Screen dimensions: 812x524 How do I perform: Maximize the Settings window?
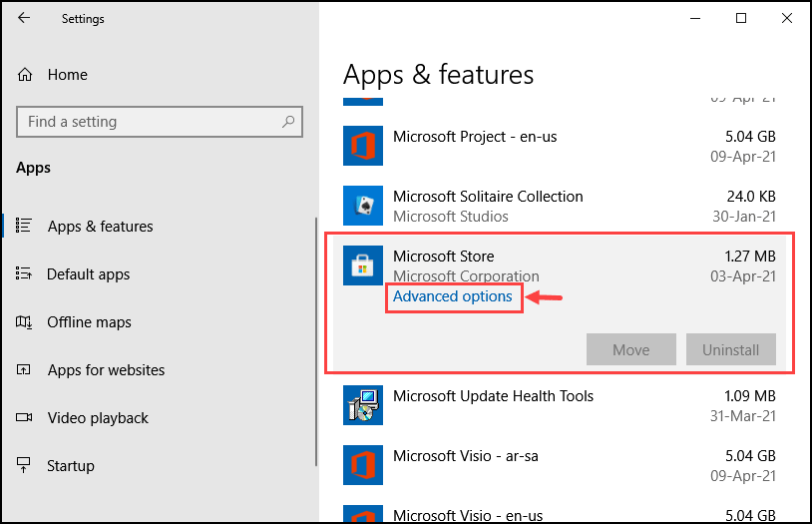point(741,18)
